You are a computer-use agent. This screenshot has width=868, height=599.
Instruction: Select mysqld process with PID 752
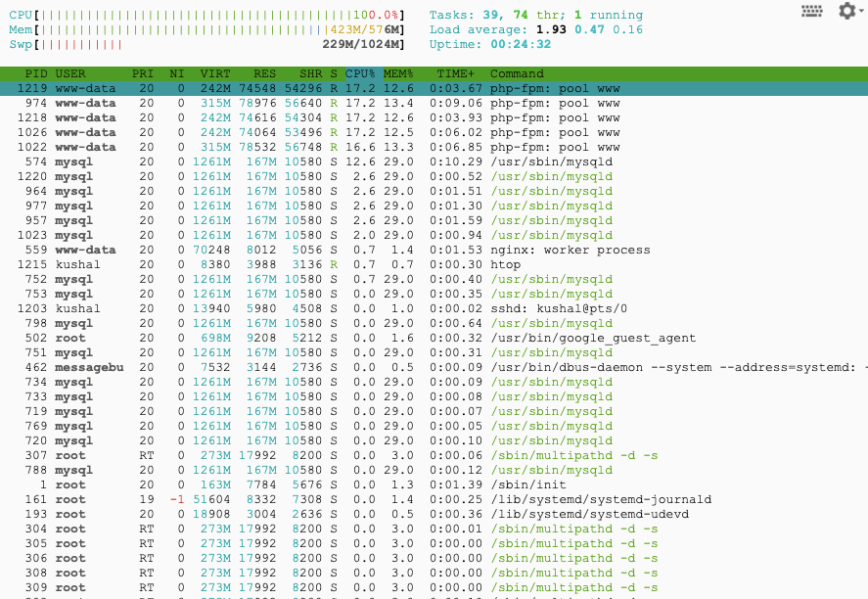[434, 279]
